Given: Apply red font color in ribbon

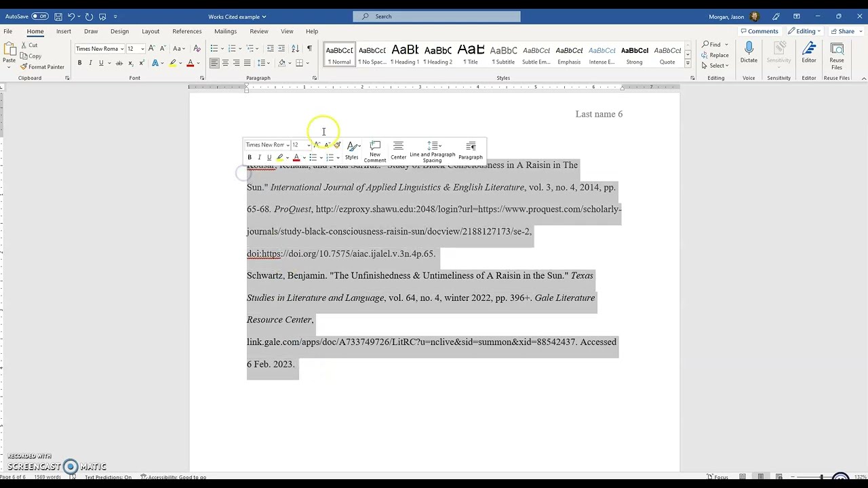Looking at the screenshot, I should pos(190,63).
